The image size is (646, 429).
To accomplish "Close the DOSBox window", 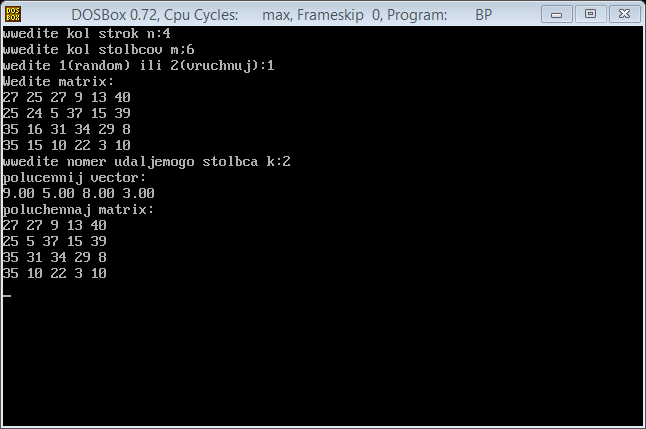I will point(624,14).
